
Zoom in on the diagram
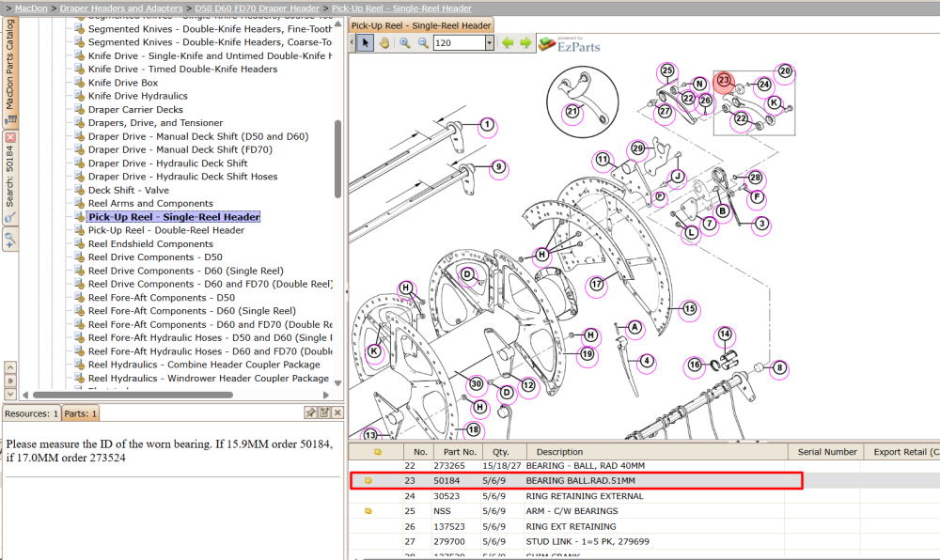(405, 43)
